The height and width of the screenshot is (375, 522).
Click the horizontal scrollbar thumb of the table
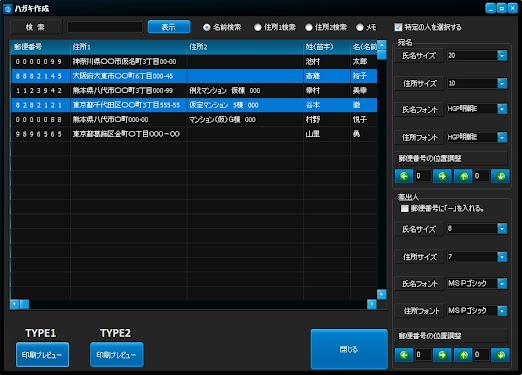coord(24,304)
